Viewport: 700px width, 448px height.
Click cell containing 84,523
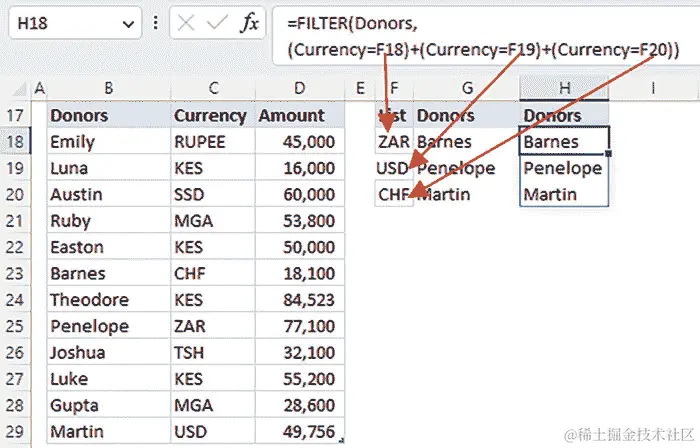click(300, 300)
